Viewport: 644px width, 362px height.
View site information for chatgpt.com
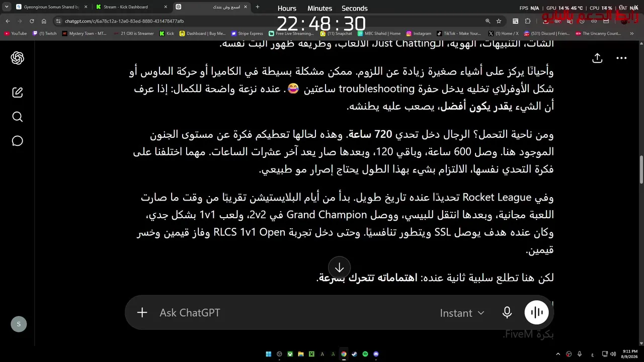pos(58,21)
